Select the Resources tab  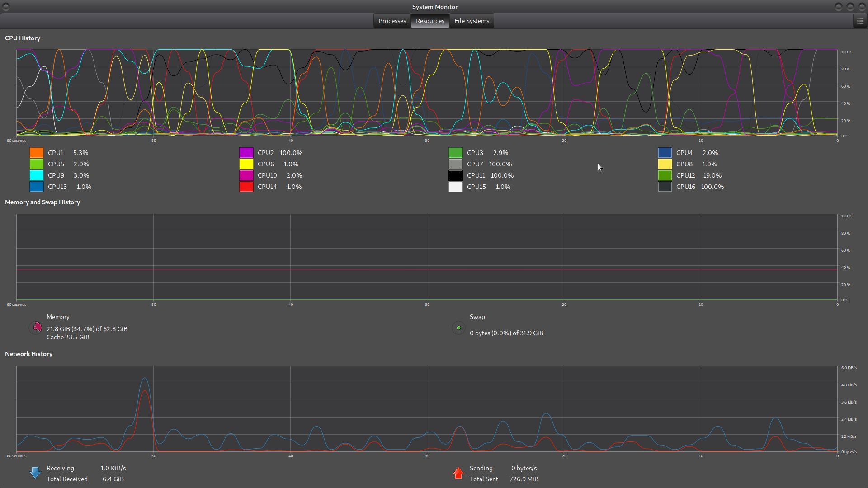tap(430, 21)
